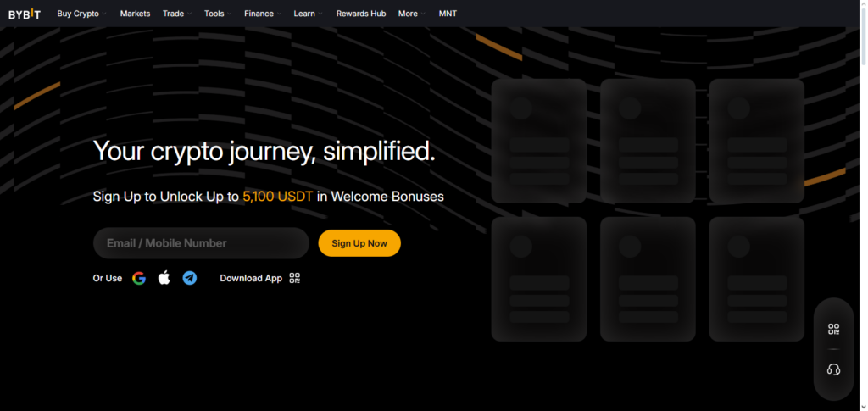
Task: Visit the Rewards Hub
Action: tap(361, 14)
